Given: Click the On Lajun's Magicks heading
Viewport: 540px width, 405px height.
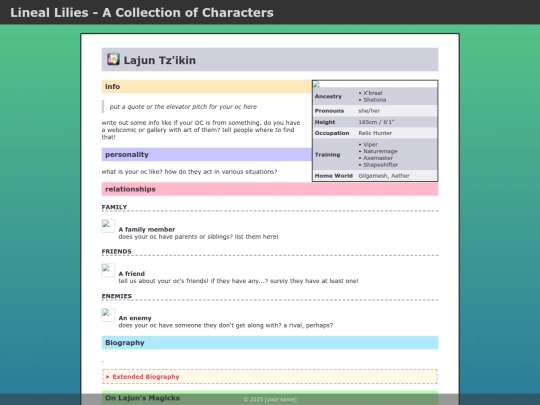Looking at the screenshot, I should [143, 398].
